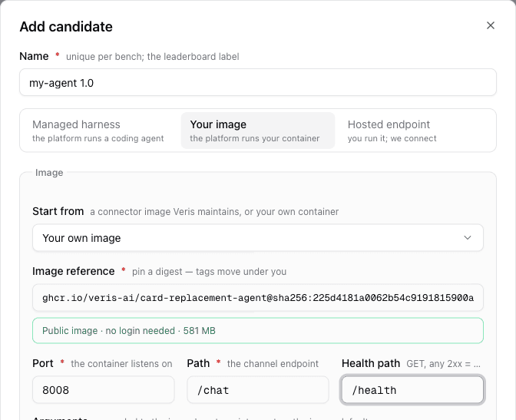The image size is (516, 420).
Task: Click the Name input field containing my-agent 1.0
Action: (258, 82)
